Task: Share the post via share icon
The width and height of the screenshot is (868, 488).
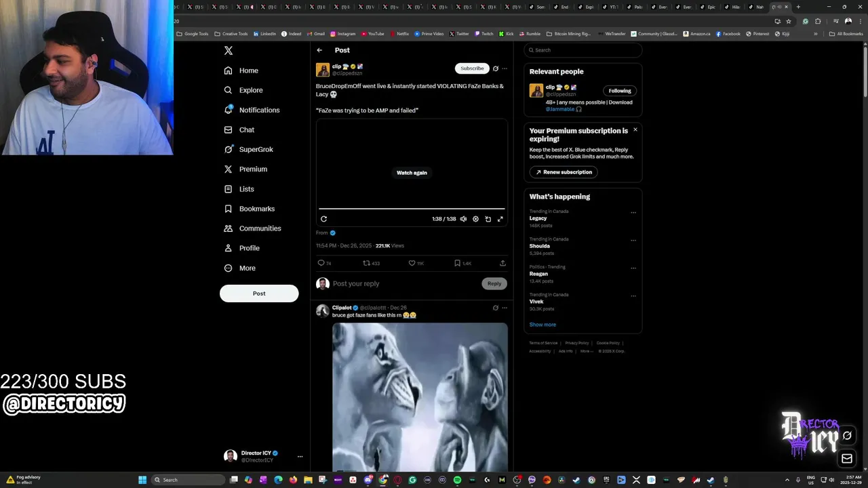Action: tap(502, 263)
